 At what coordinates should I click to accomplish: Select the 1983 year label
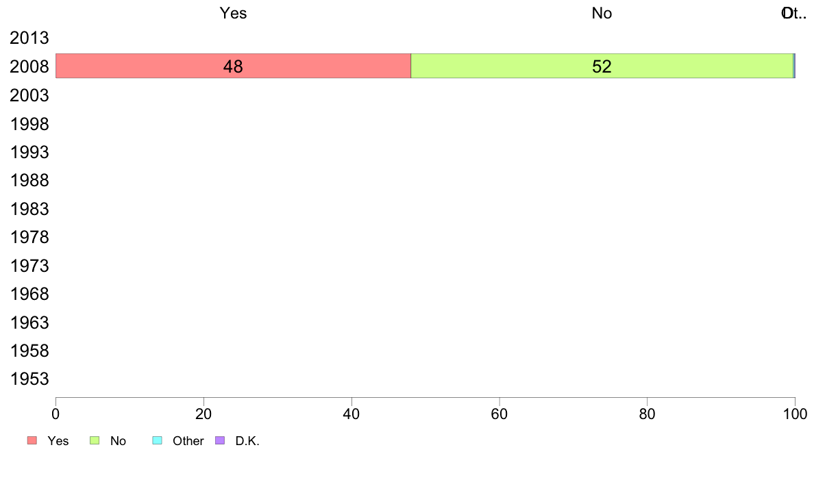coord(29,209)
